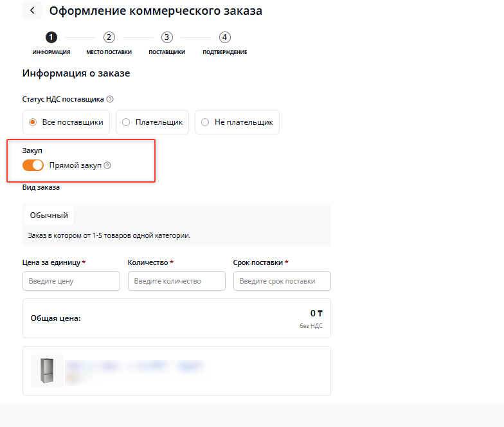Image resolution: width=504 pixels, height=427 pixels.
Task: Open step 3 Поставщики
Action: tap(167, 37)
